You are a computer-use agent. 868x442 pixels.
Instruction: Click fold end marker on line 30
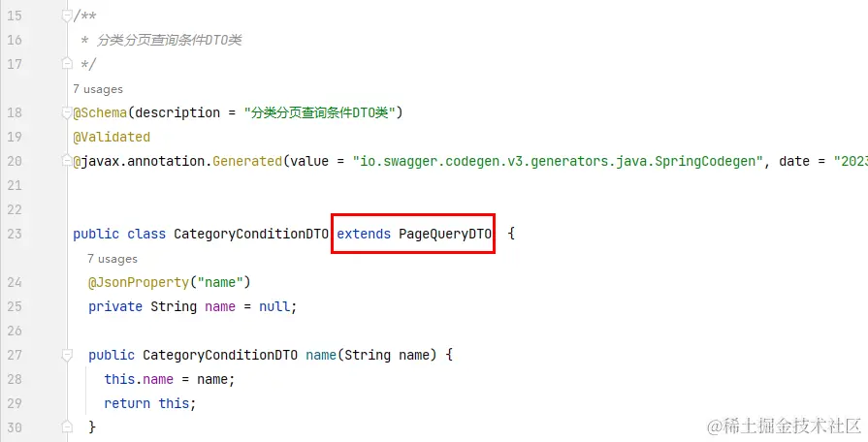pos(67,427)
